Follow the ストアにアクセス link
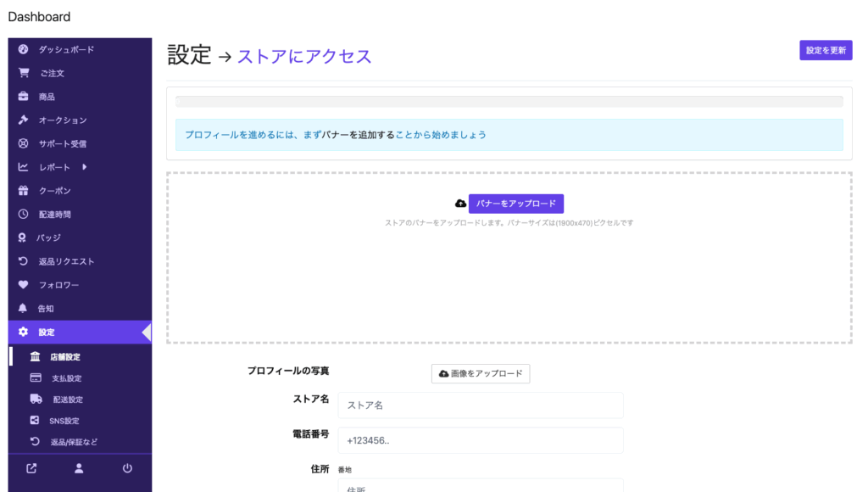Viewport: 868px width, 492px height. [x=303, y=56]
